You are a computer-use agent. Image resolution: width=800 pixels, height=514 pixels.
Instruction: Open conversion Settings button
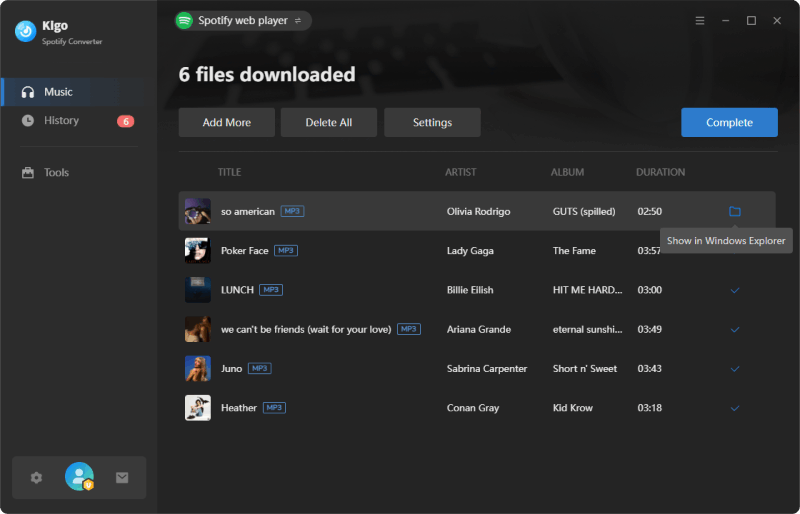(x=432, y=123)
